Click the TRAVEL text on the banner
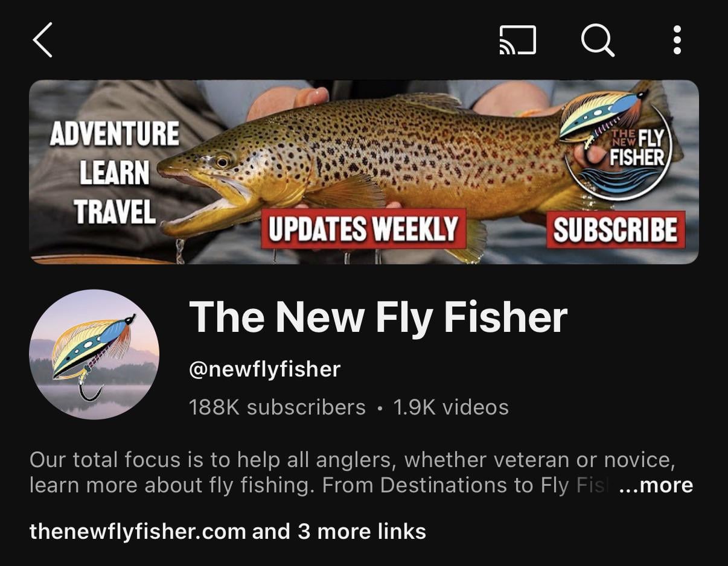The height and width of the screenshot is (566, 728). 115,212
